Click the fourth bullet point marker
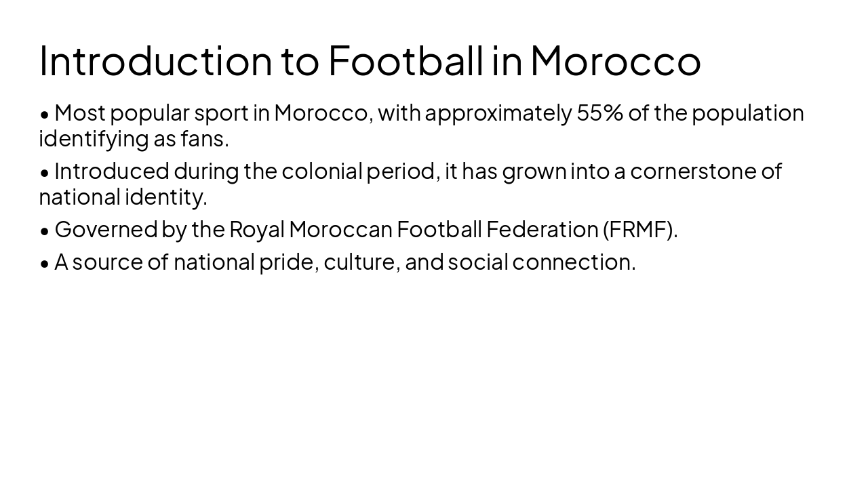 pos(45,263)
